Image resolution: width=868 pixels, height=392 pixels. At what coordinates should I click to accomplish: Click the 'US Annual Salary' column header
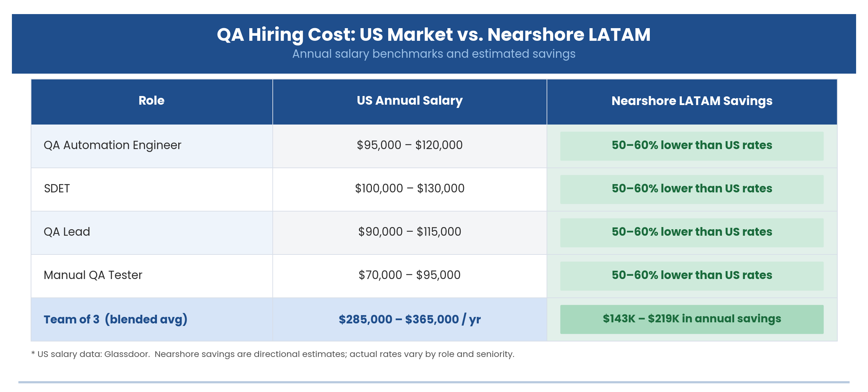pyautogui.click(x=409, y=102)
